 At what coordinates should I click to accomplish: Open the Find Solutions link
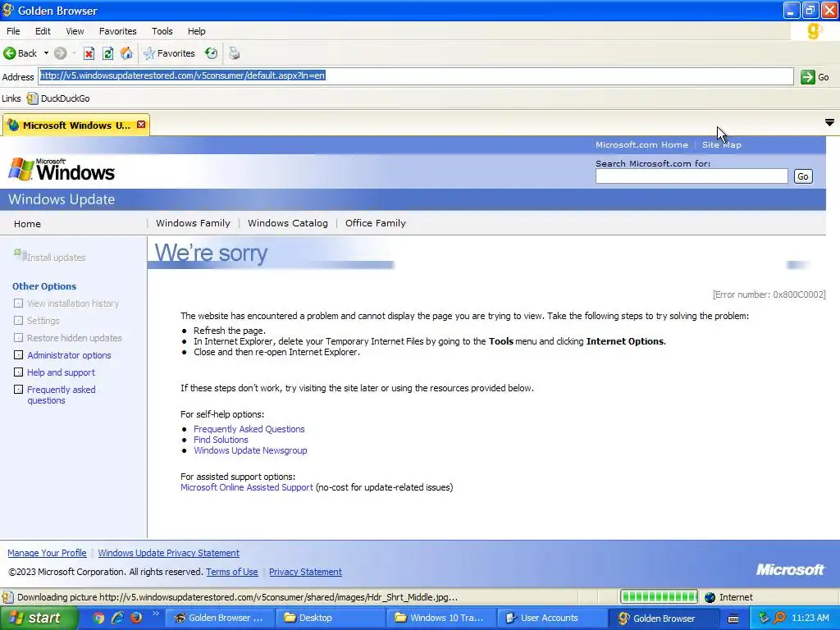[x=221, y=440]
